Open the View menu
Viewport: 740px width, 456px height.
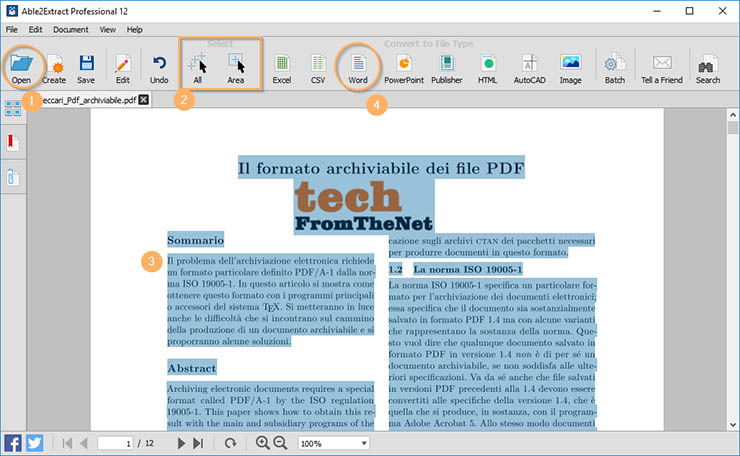point(108,30)
